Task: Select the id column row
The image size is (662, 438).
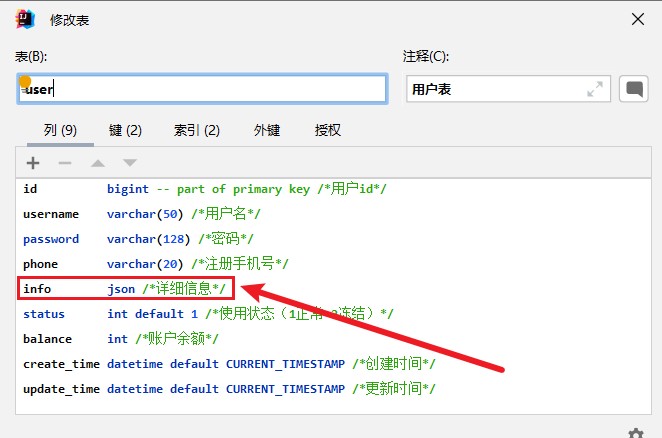Action: (333, 189)
